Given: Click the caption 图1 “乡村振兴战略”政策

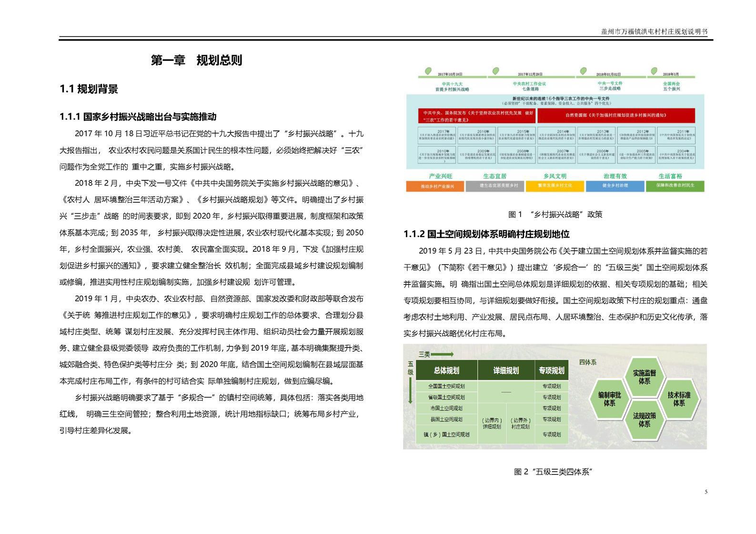Looking at the screenshot, I should [x=555, y=214].
